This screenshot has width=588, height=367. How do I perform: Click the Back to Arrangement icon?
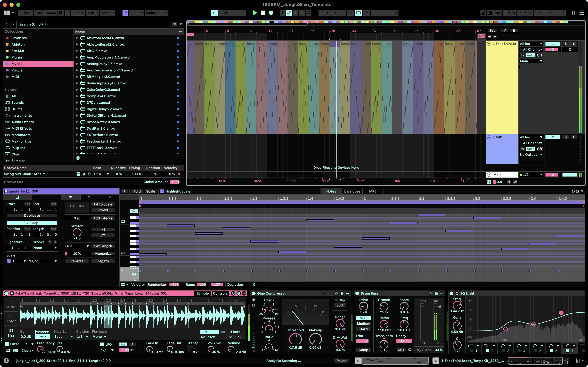[x=481, y=36]
